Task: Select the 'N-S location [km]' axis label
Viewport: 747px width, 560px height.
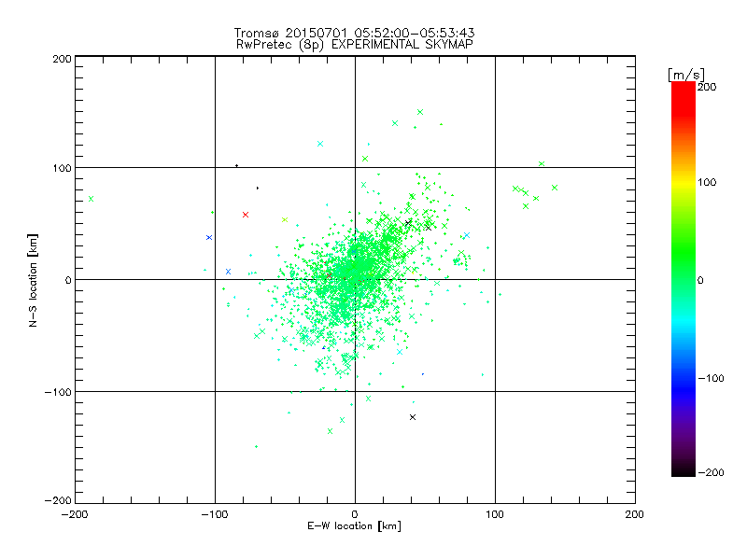Action: [33, 280]
